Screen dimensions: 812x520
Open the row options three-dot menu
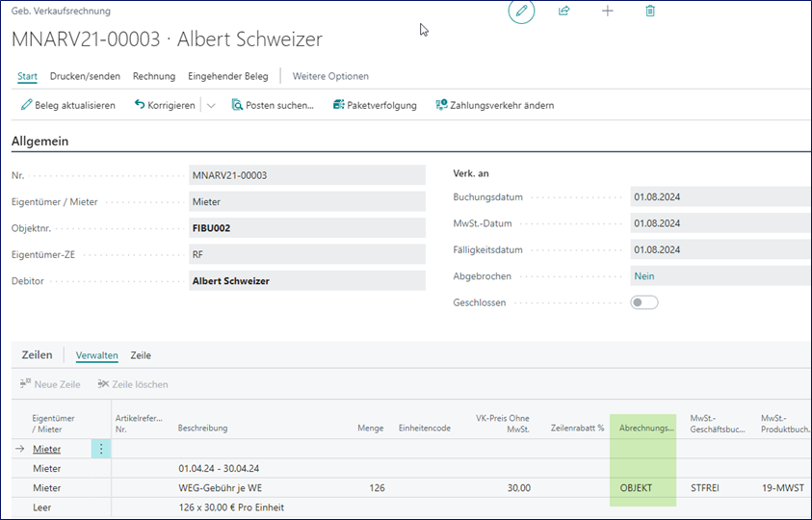coord(101,449)
